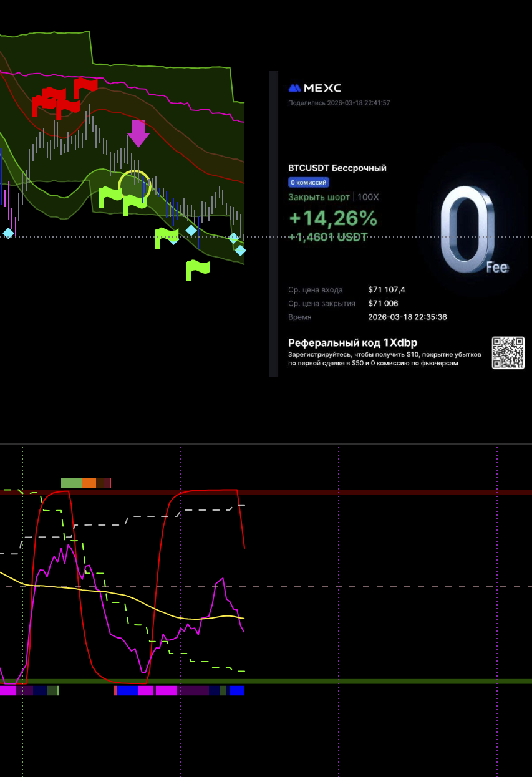
Task: Click the leftmost cyan diamond marker
Action: pos(8,233)
